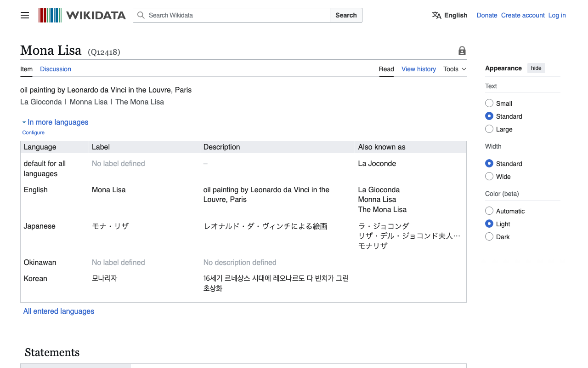Open the Donate link
Image resolution: width=588 pixels, height=368 pixels.
[487, 15]
